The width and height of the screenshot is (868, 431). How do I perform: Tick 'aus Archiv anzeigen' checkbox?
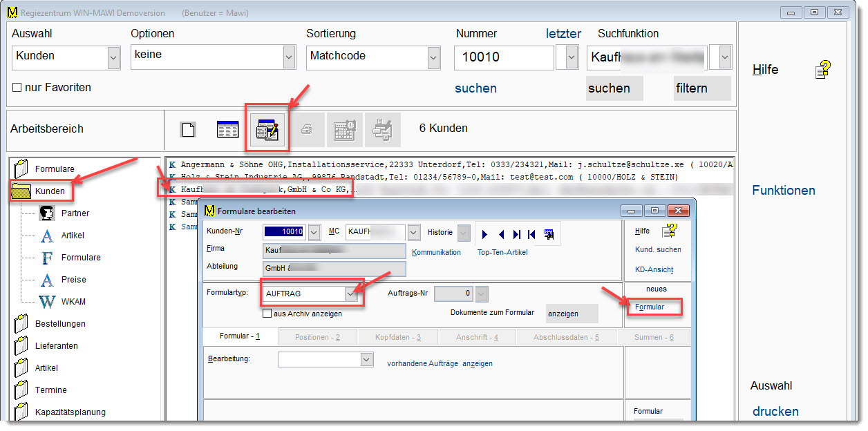267,314
